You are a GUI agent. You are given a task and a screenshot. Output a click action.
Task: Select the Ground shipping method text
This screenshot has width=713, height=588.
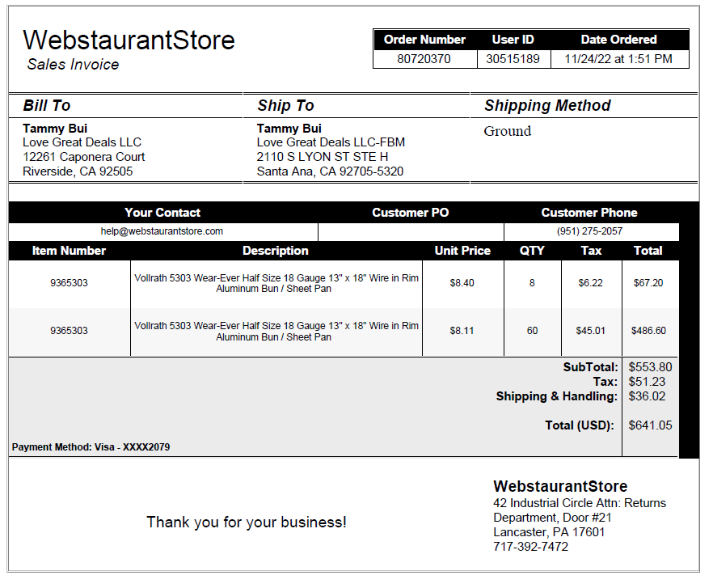click(x=507, y=131)
